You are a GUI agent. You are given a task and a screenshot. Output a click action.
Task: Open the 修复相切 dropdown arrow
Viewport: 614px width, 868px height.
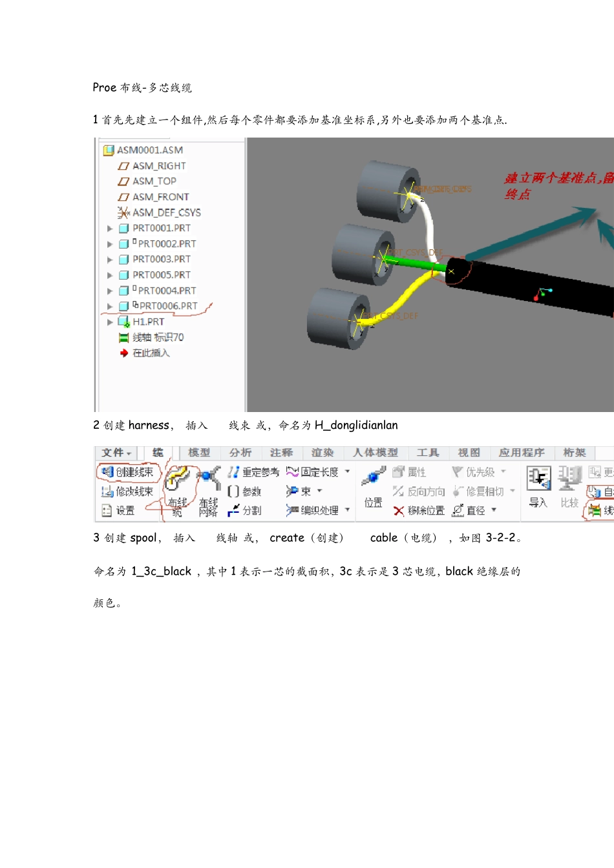point(513,491)
